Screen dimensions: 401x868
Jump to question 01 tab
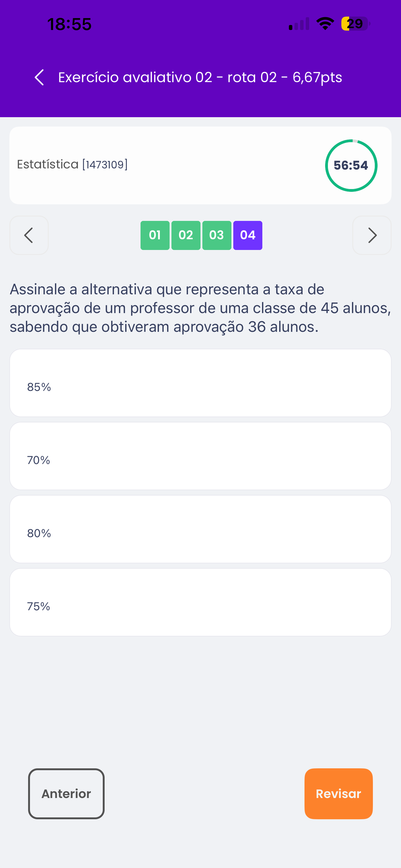point(155,236)
